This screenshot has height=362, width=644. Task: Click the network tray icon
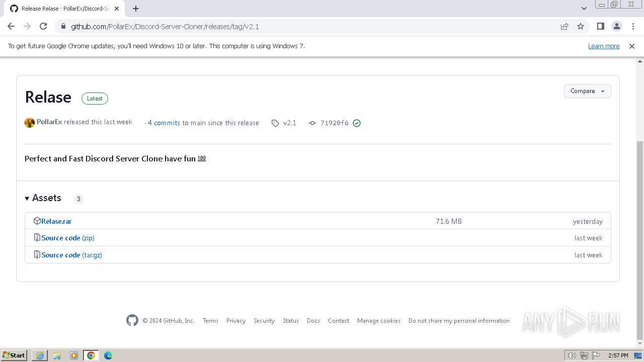pyautogui.click(x=584, y=355)
